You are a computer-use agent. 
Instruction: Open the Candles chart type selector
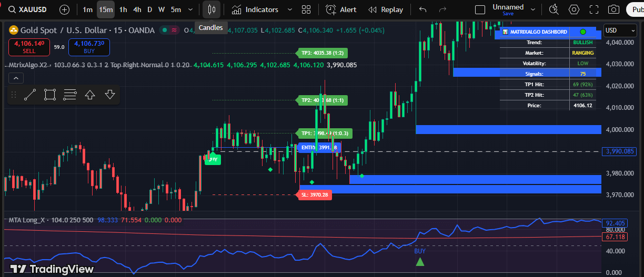212,9
